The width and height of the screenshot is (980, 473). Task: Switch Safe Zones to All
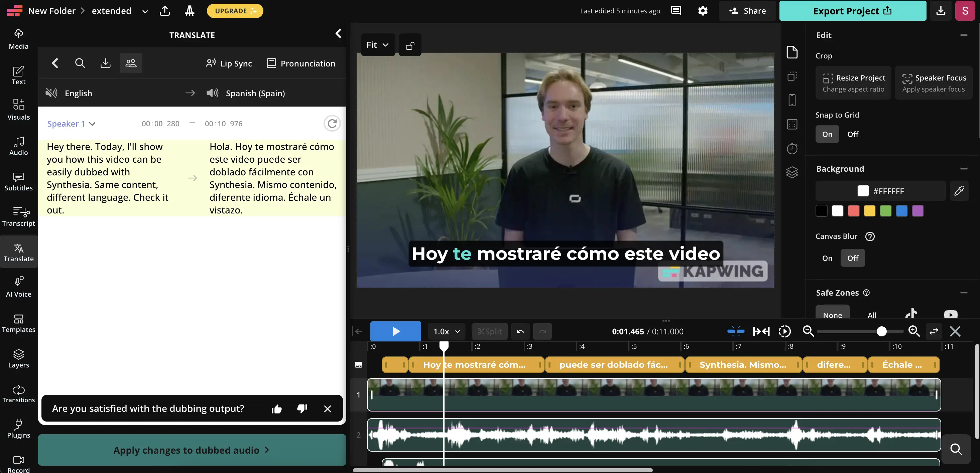tap(872, 315)
